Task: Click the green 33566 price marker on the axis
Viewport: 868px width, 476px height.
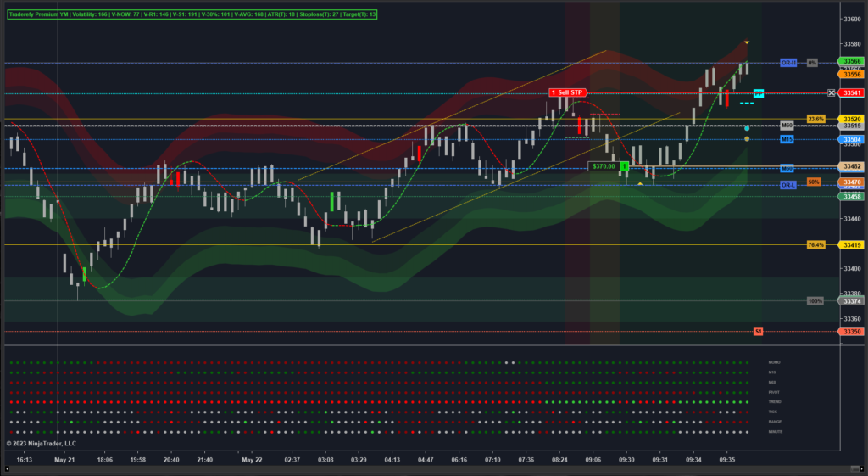Action: click(x=852, y=61)
